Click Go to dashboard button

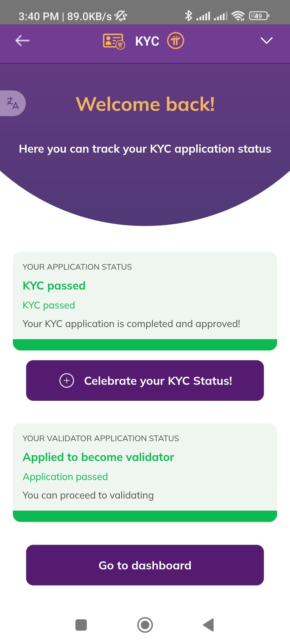pyautogui.click(x=145, y=565)
